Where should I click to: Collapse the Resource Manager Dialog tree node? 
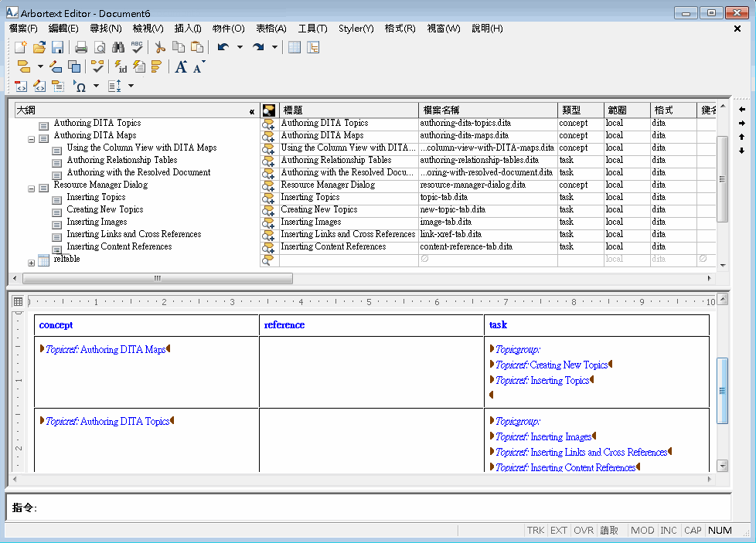tap(32, 189)
